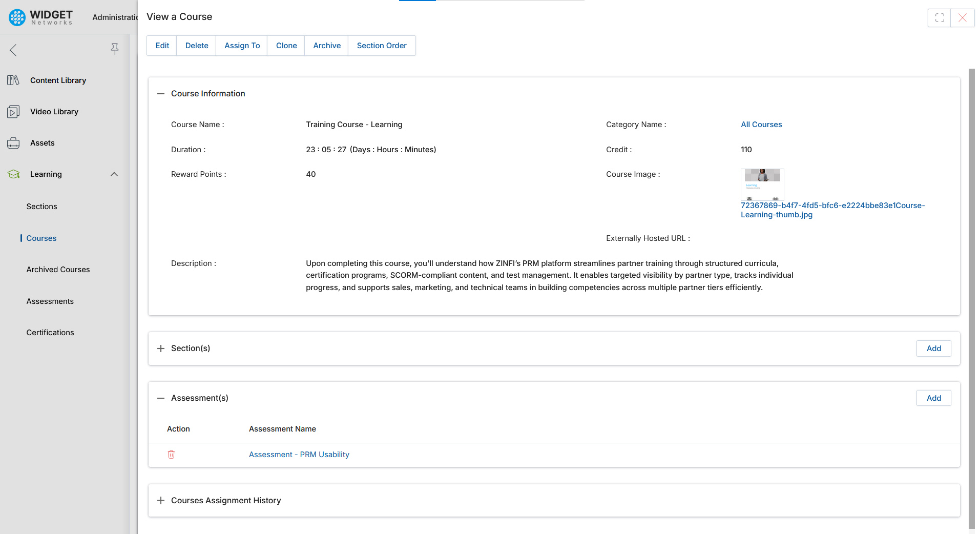Viewport: 980px width, 534px height.
Task: Click the Administration header tab
Action: 115,17
